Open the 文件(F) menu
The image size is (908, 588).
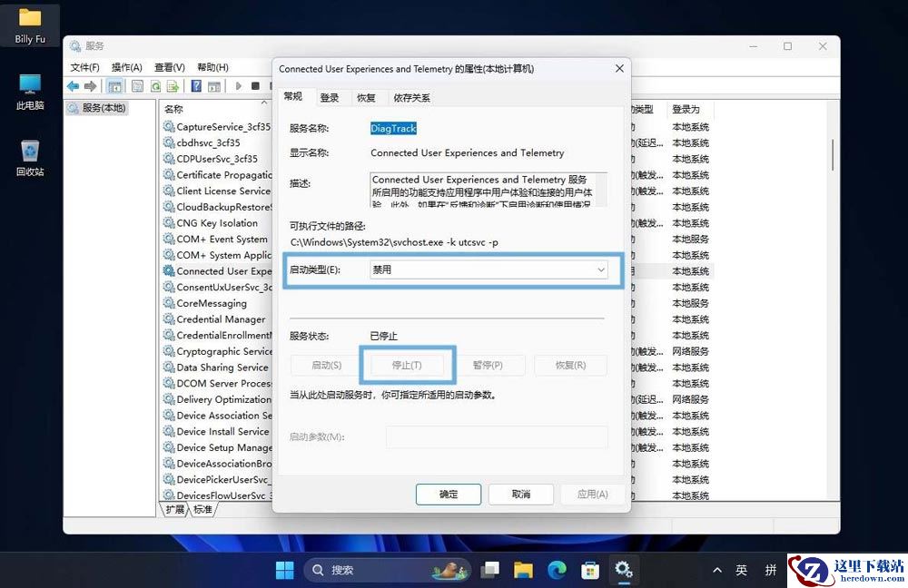(x=84, y=67)
